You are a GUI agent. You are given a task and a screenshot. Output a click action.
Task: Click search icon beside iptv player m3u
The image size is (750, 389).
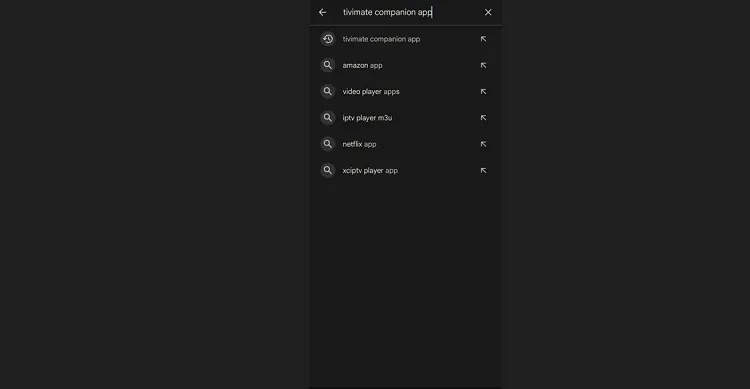[x=328, y=118]
